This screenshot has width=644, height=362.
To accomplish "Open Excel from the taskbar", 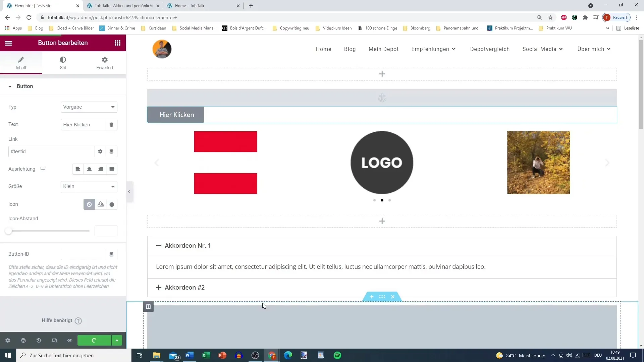I will coord(206,355).
